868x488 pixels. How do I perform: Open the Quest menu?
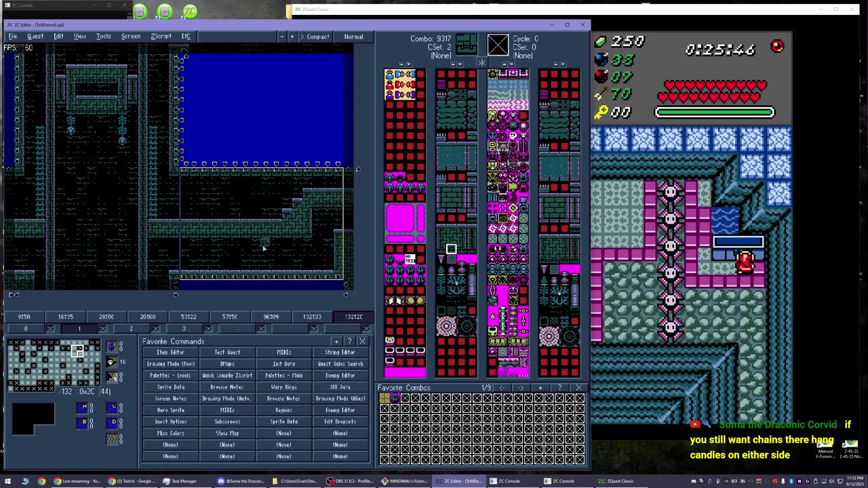pos(35,37)
